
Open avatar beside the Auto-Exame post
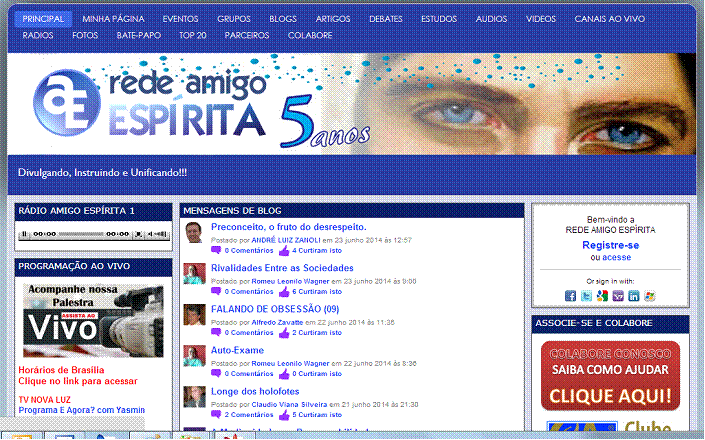(194, 356)
